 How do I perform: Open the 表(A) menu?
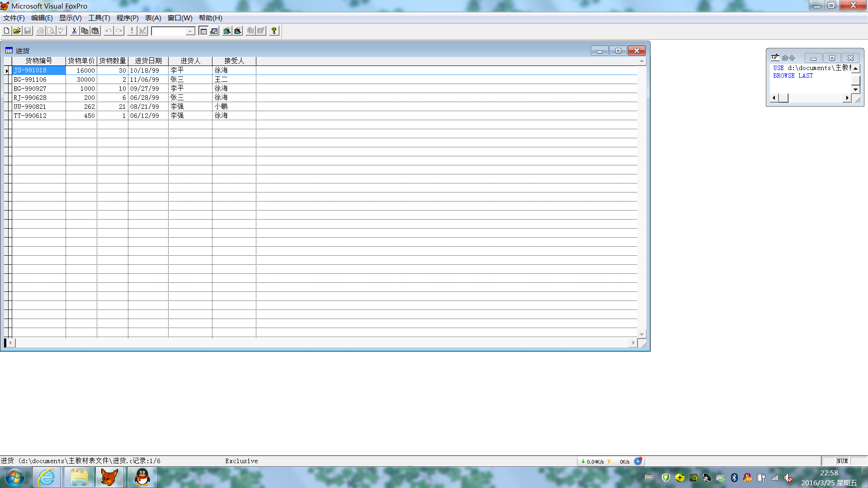click(153, 18)
